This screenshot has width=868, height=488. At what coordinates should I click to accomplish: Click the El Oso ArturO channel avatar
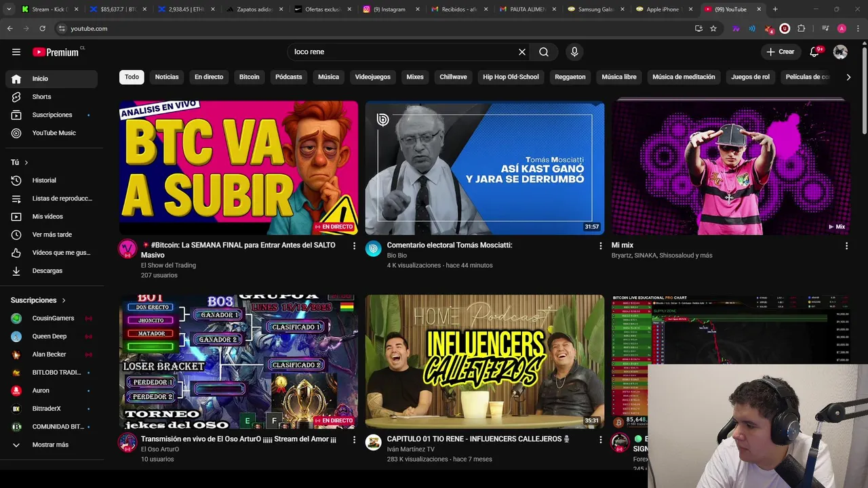click(127, 443)
